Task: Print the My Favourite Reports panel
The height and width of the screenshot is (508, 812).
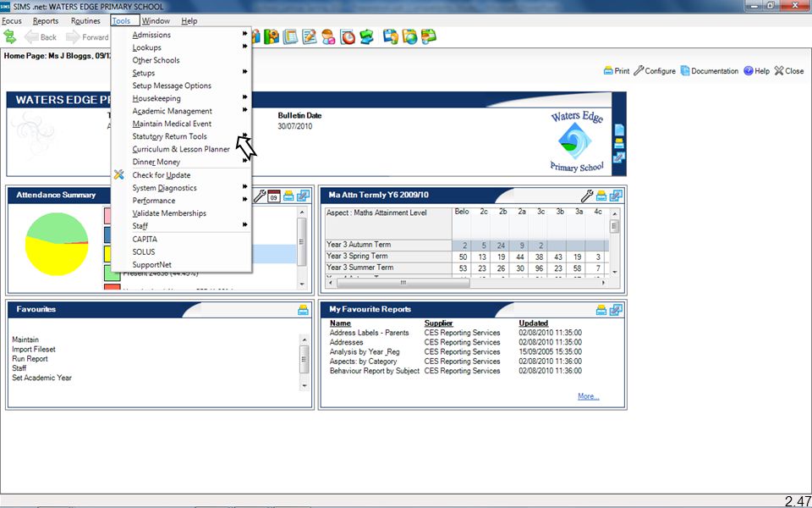Action: [601, 310]
